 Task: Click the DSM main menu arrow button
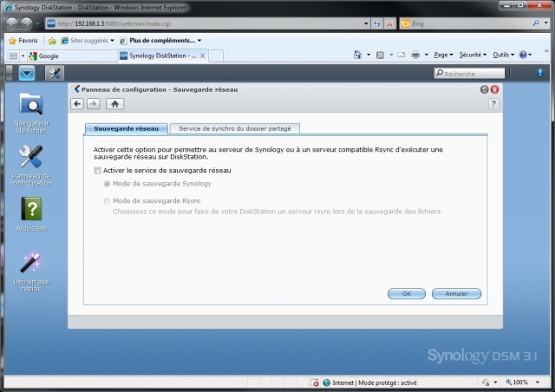pos(27,74)
